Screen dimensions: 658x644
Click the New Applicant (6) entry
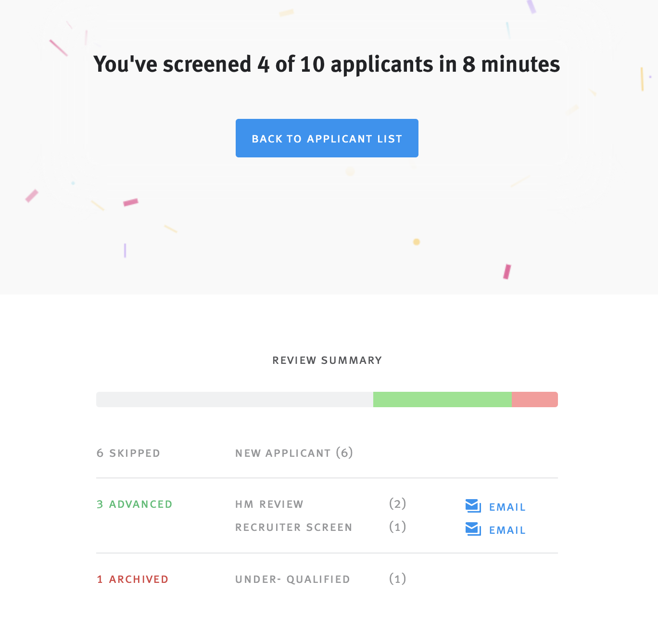pos(294,453)
